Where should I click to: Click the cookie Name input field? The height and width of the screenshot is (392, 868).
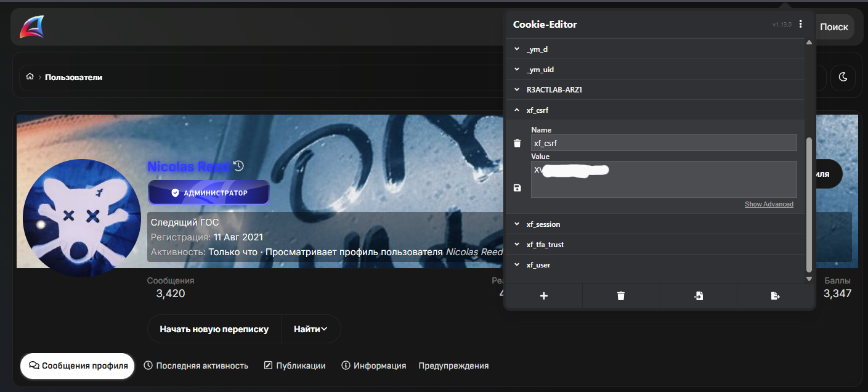663,143
